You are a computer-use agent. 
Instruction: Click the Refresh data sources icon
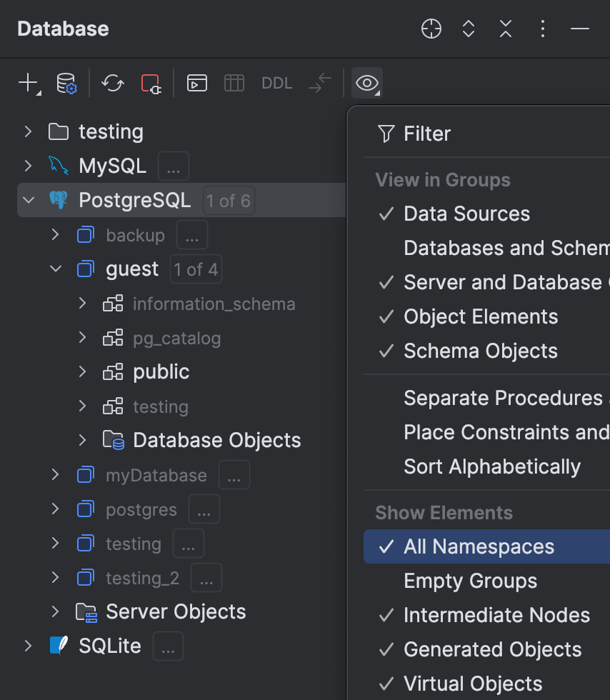(x=112, y=83)
